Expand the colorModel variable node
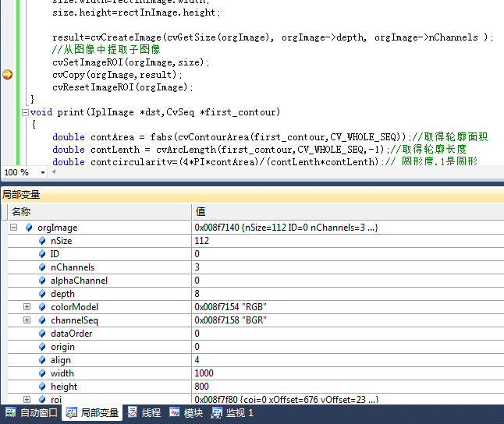504x424 pixels. pos(27,307)
